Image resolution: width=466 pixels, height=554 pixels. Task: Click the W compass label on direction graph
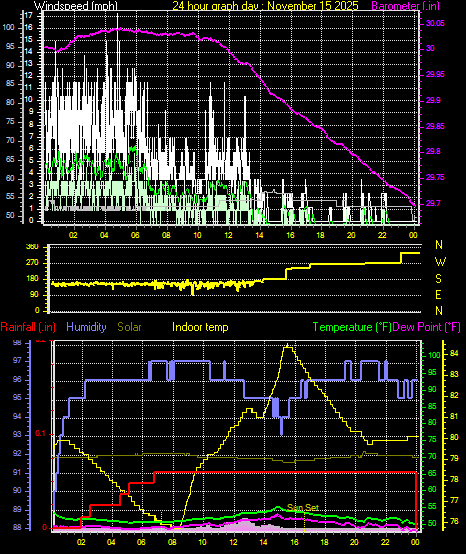440,262
